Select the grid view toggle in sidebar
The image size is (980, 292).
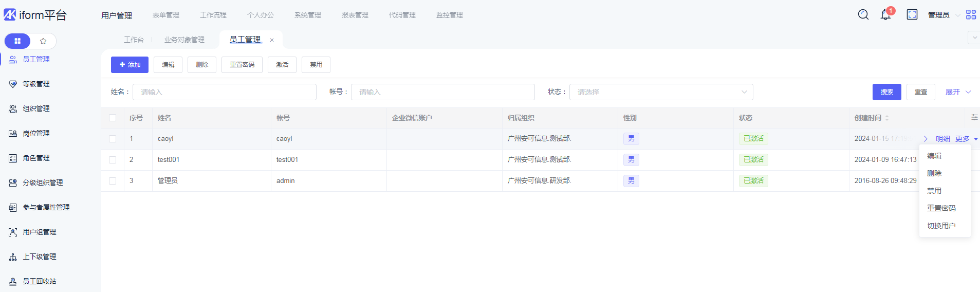(x=17, y=41)
